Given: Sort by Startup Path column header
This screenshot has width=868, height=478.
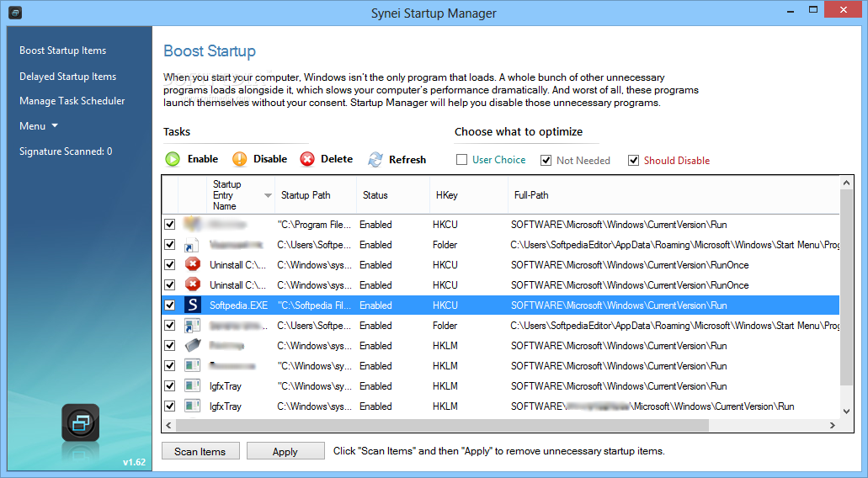Looking at the screenshot, I should point(316,194).
